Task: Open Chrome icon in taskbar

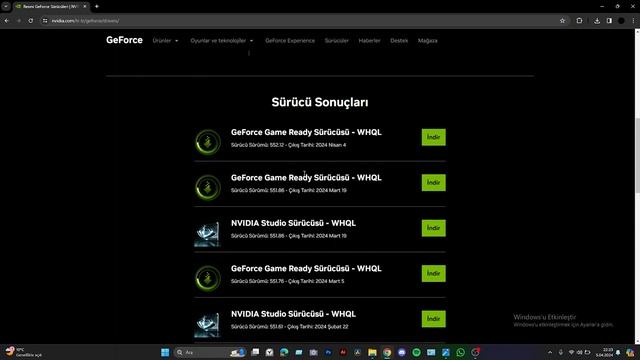Action: coord(387,352)
